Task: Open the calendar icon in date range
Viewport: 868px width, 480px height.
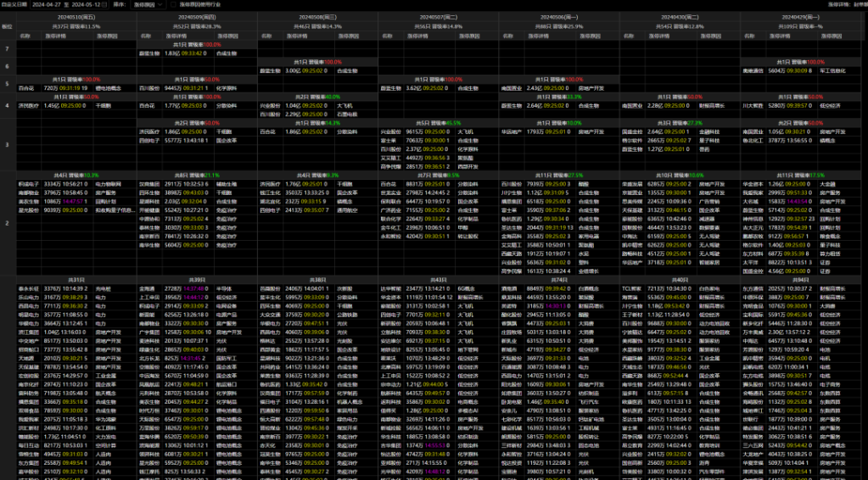Action: coord(104,4)
